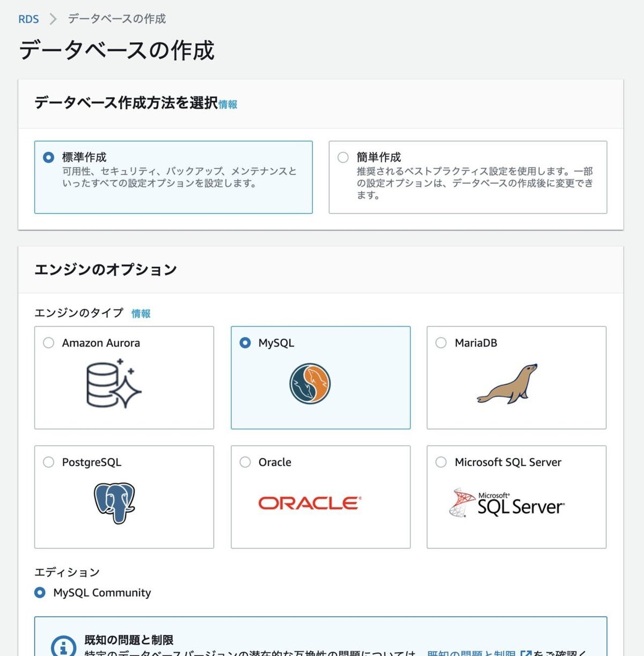Click the 簡単作成 description text

click(x=475, y=183)
